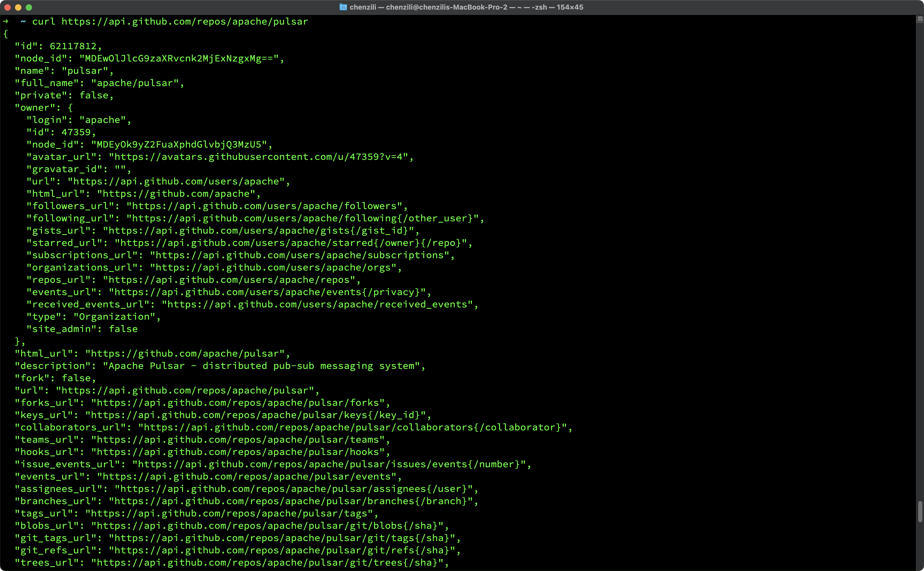Click the description Apache Pulsar line
This screenshot has width=924, height=571.
coord(220,366)
